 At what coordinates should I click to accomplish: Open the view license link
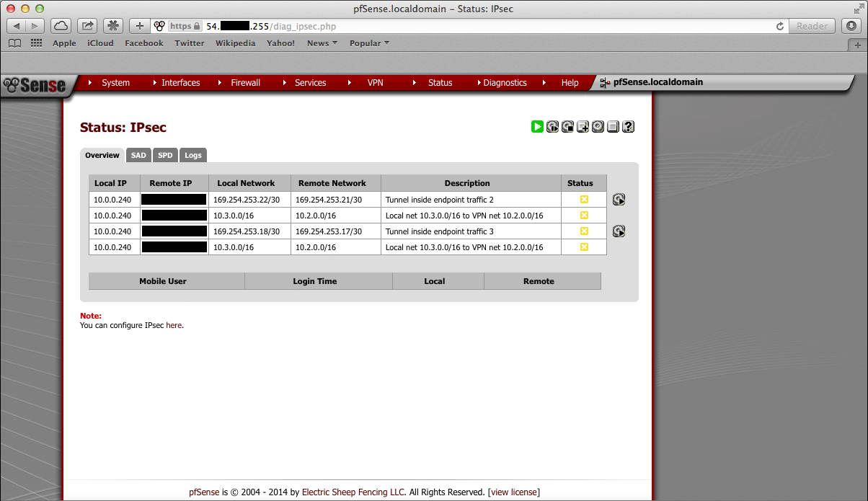(x=513, y=492)
